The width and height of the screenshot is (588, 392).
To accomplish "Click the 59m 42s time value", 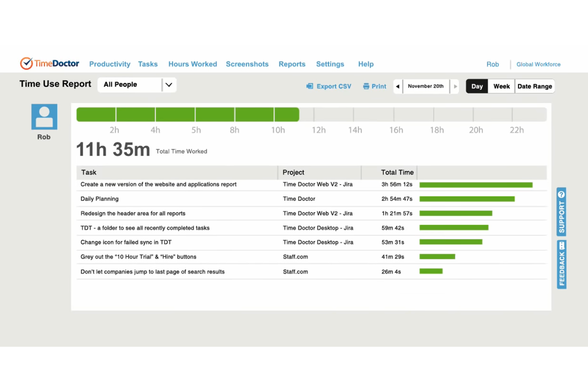I will (393, 228).
